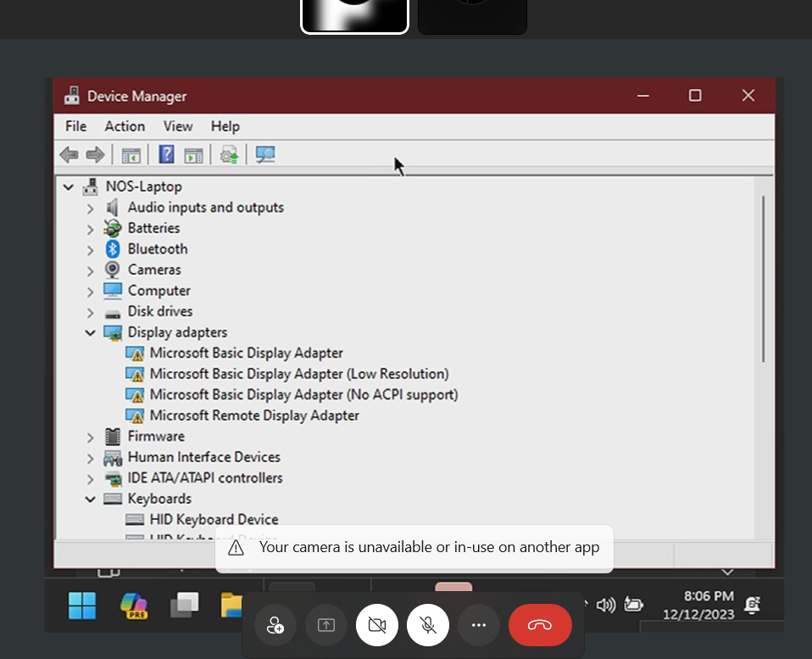This screenshot has width=812, height=659.
Task: Select the NOS-Laptop computer node
Action: click(x=144, y=187)
